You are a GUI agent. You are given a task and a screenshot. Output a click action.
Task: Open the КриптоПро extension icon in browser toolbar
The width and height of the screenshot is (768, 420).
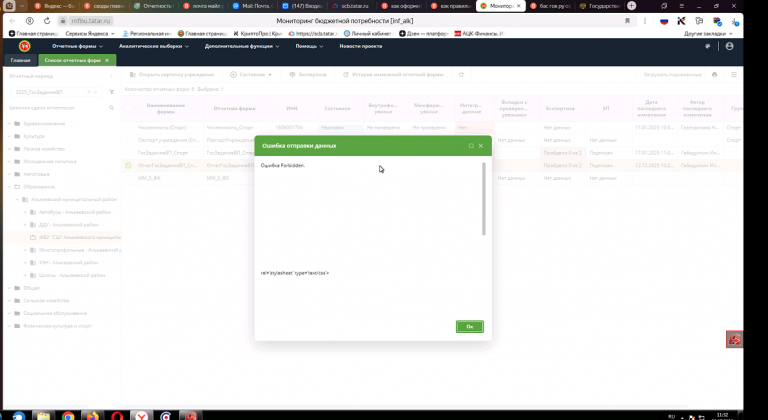coord(681,21)
